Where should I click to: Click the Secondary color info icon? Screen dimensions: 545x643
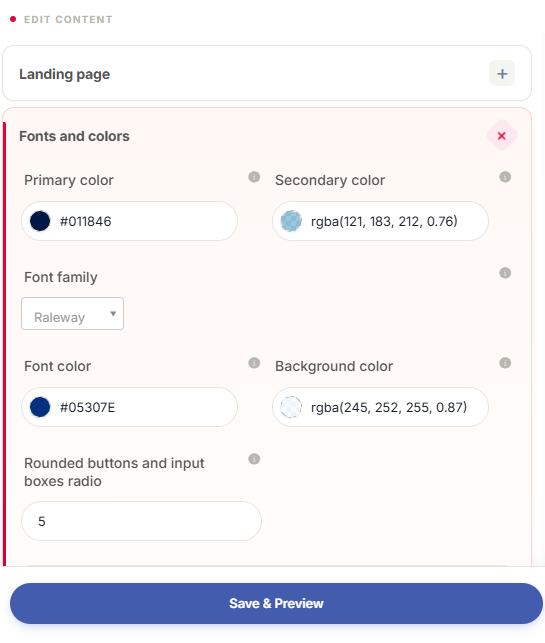505,177
